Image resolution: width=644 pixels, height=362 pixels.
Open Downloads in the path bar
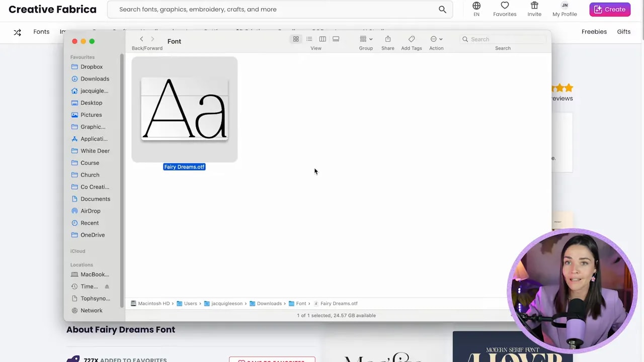pyautogui.click(x=269, y=303)
